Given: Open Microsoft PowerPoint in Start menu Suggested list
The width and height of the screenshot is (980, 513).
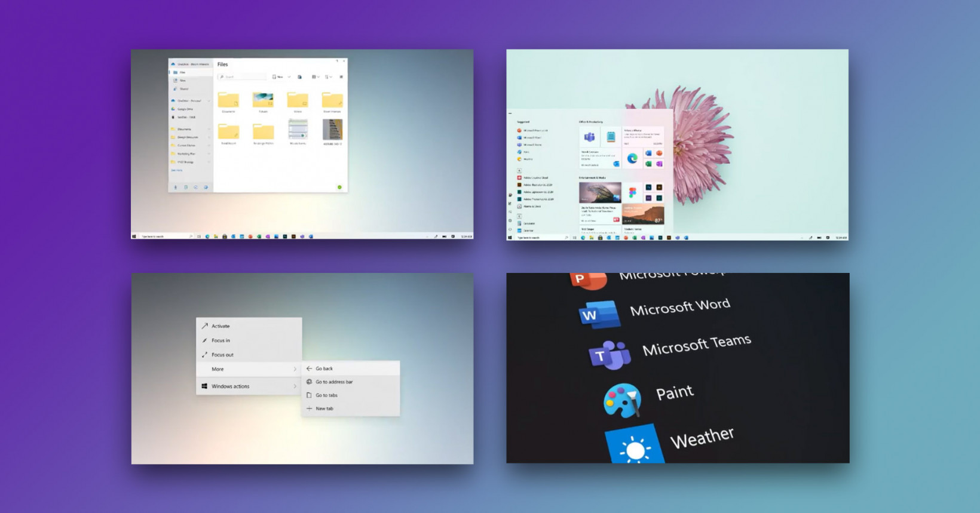Looking at the screenshot, I should 533,130.
